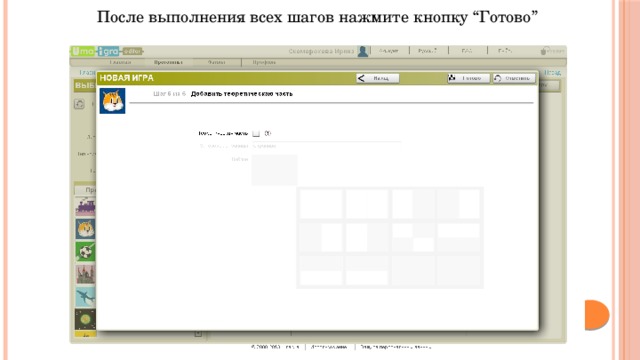Image resolution: width=640 pixels, height=360 pixels.
Task: Select the soccer ball theme thumbnail
Action: (85, 251)
